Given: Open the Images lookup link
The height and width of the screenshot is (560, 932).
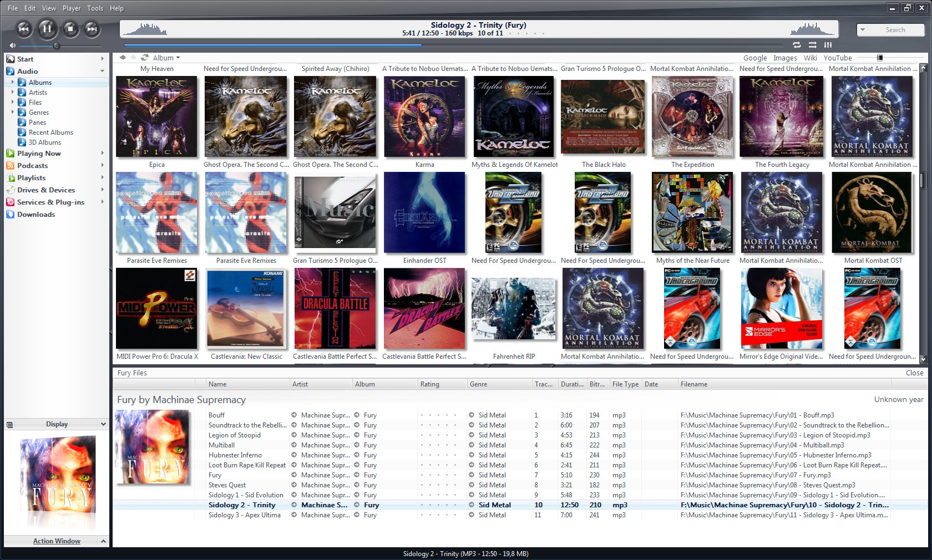Looking at the screenshot, I should pyautogui.click(x=785, y=58).
